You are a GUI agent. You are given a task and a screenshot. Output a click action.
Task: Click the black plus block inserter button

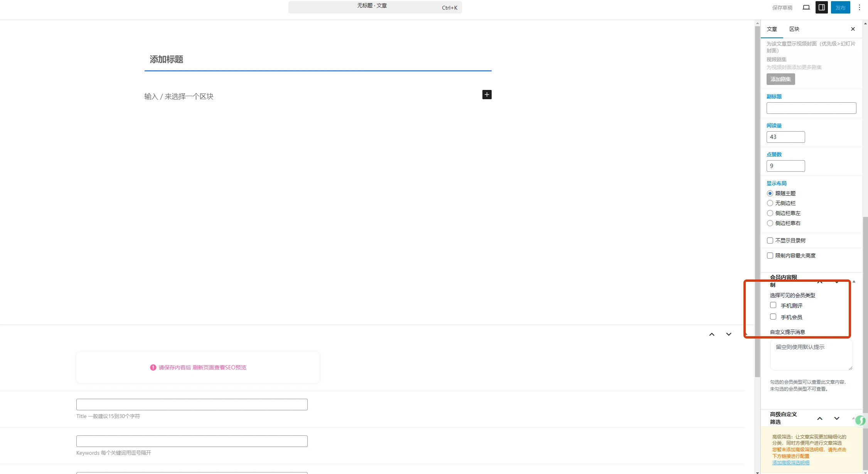click(x=487, y=95)
